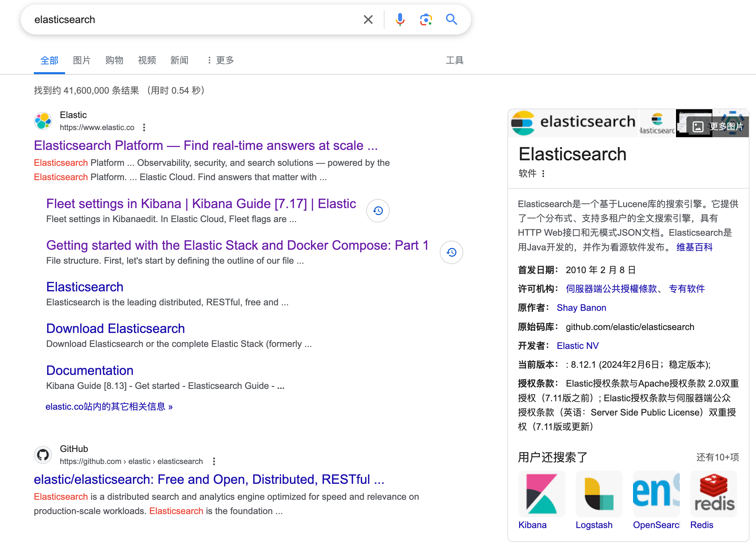756x543 pixels.
Task: Click into the elasticsearch search field
Action: tap(193, 19)
